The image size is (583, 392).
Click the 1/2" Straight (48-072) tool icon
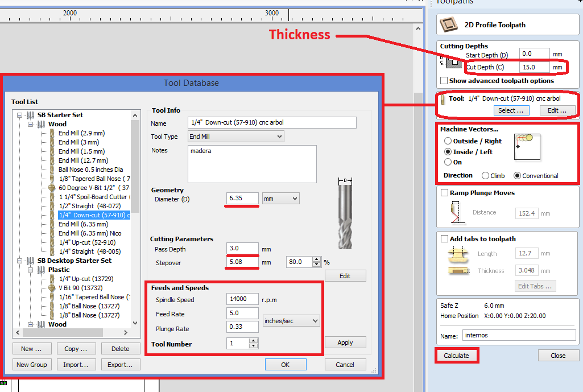(x=52, y=206)
